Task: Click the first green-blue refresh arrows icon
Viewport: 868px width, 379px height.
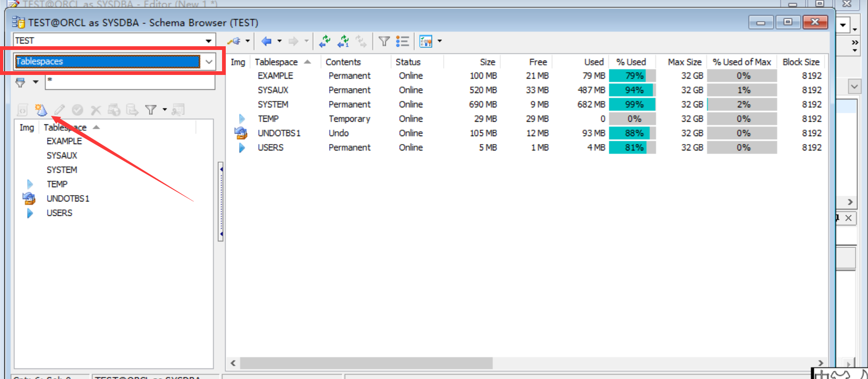Action: 325,41
